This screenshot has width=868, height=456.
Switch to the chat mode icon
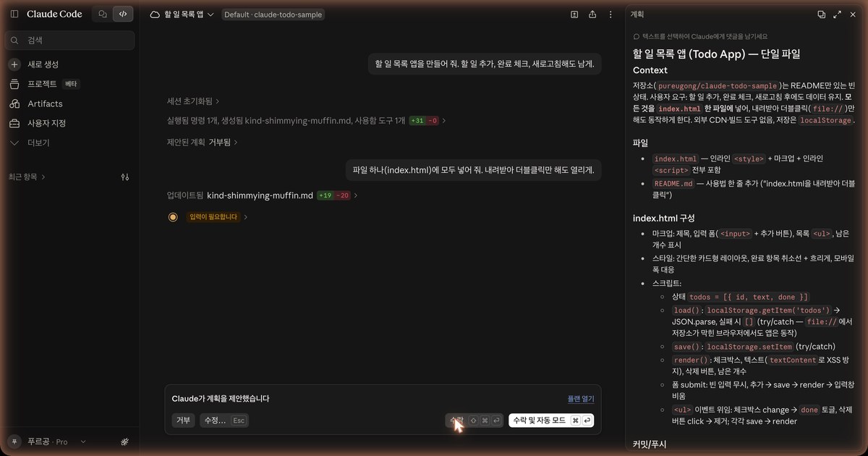click(x=103, y=14)
